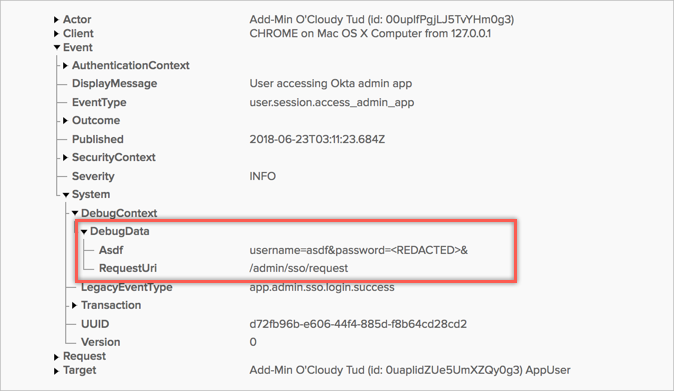674x391 pixels.
Task: Expand the Actor node arrow
Action: click(x=56, y=20)
